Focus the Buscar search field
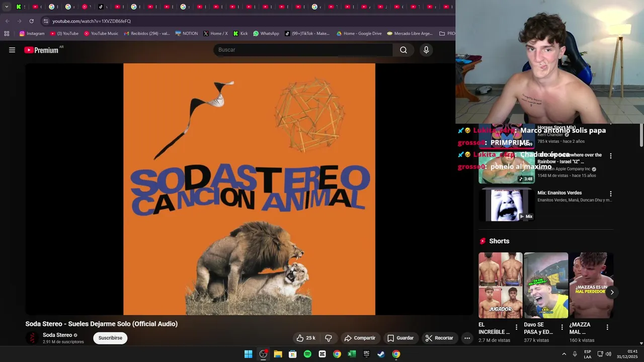The width and height of the screenshot is (644, 362). [x=303, y=50]
